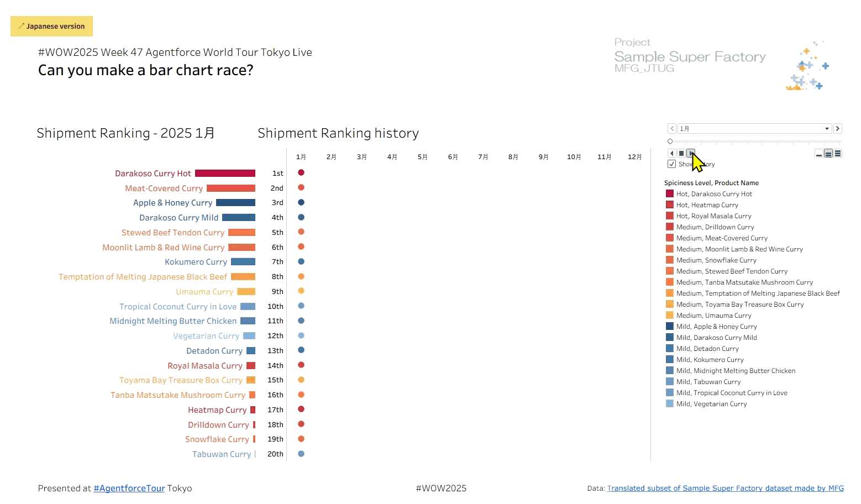Click the play backward arrow button
This screenshot has height=504, width=861.
click(672, 153)
